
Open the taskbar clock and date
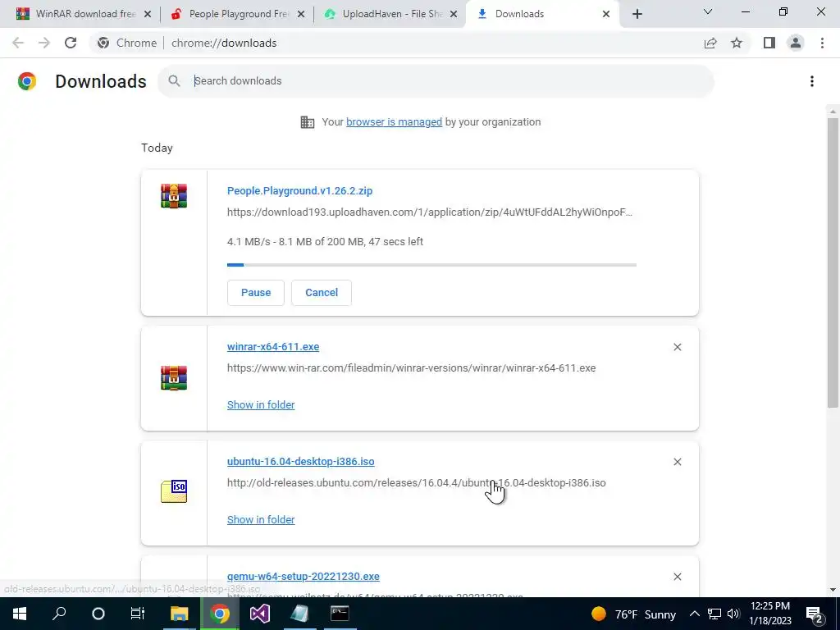pos(769,614)
